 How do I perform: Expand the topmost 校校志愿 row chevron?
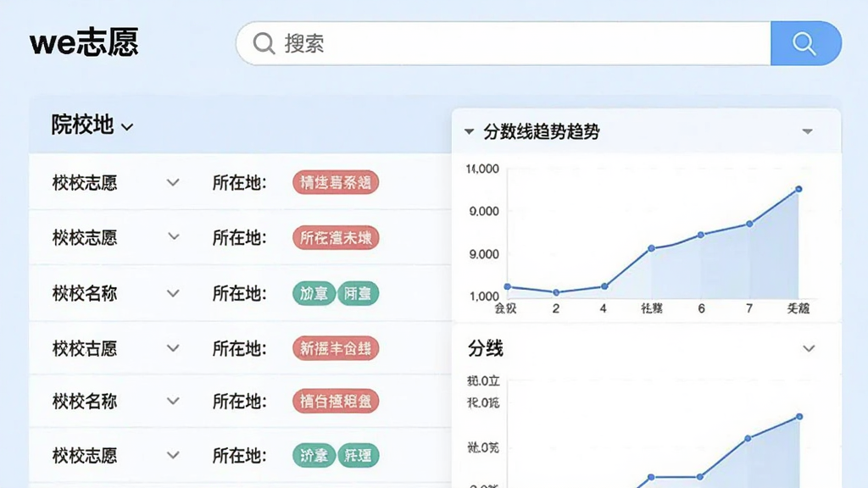[173, 182]
